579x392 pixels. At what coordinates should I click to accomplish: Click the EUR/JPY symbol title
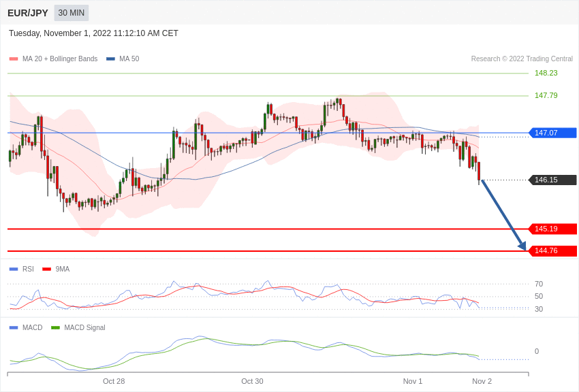pyautogui.click(x=28, y=13)
